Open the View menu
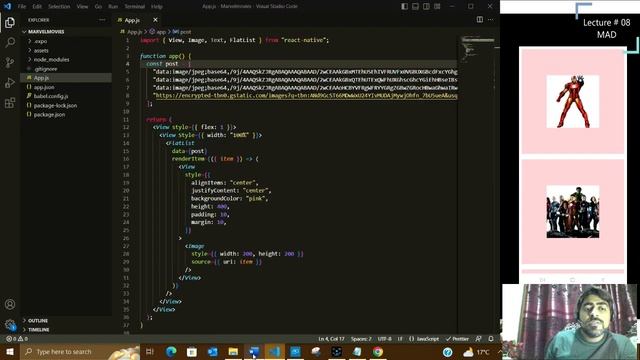This screenshot has height=360, width=640. (x=82, y=7)
